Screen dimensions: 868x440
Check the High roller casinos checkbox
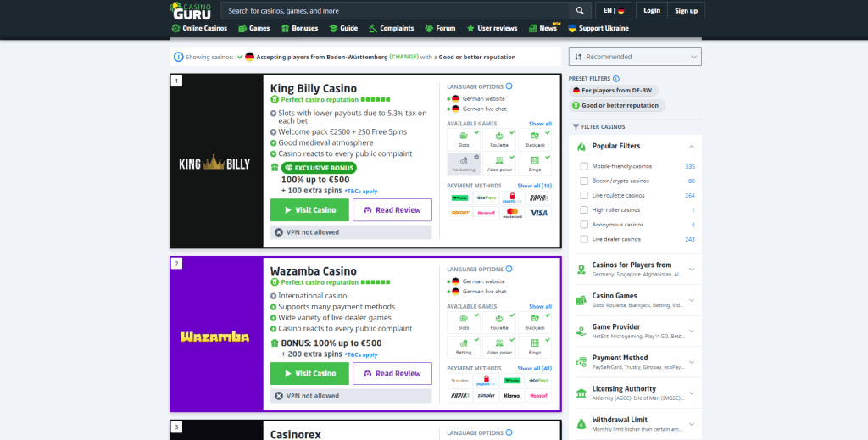click(584, 209)
